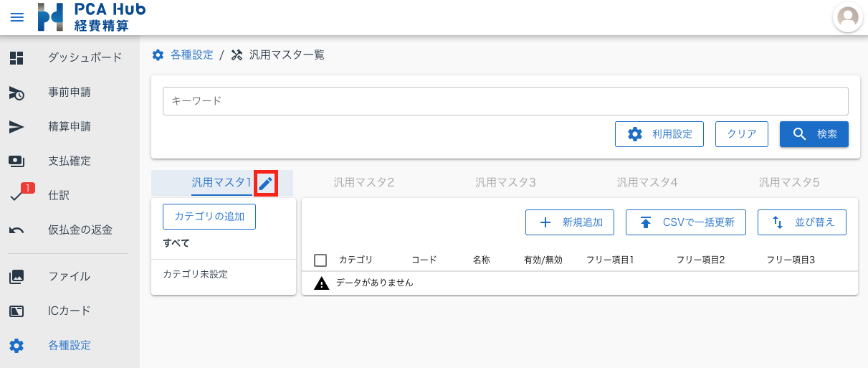Click the クリア button
The width and height of the screenshot is (868, 368).
(x=742, y=134)
